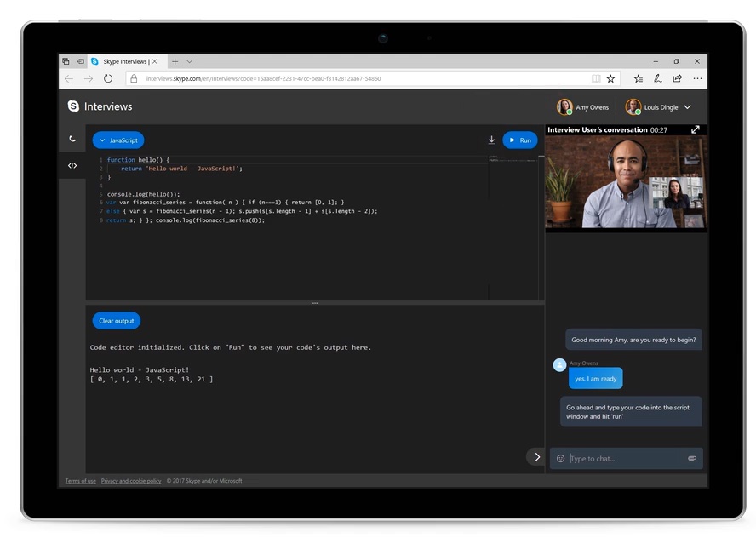
Task: Click Interviews title in header
Action: coord(108,106)
